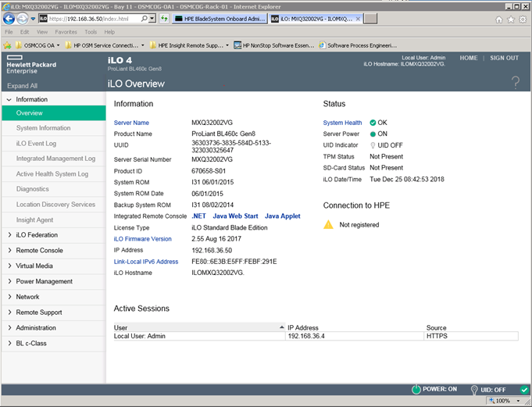The image size is (532, 407).
Task: Expand the Remote Console section
Action: [x=9, y=250]
